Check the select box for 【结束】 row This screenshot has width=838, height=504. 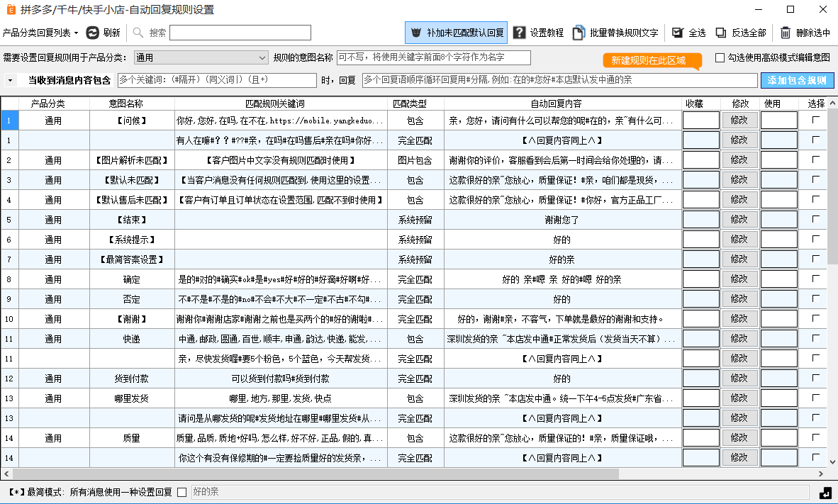point(815,219)
